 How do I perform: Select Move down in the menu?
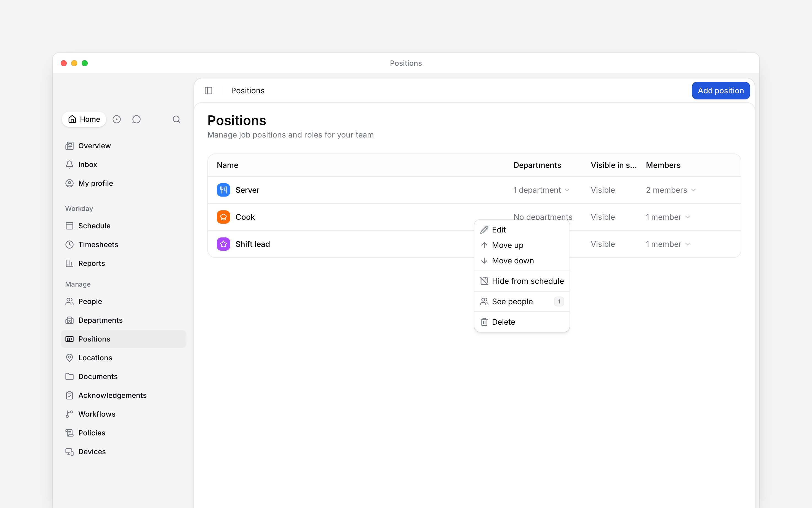pyautogui.click(x=522, y=261)
